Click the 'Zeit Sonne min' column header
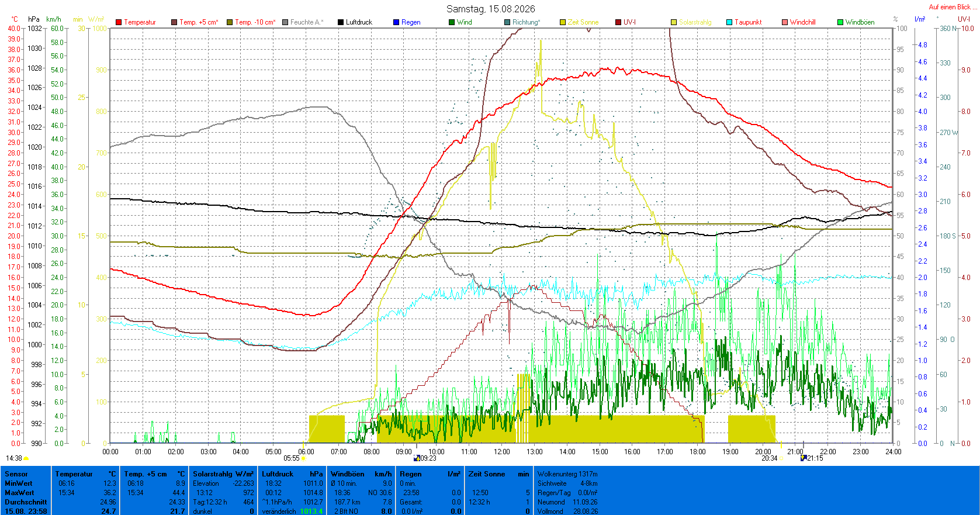This screenshot has height=515, width=980. pyautogui.click(x=498, y=474)
